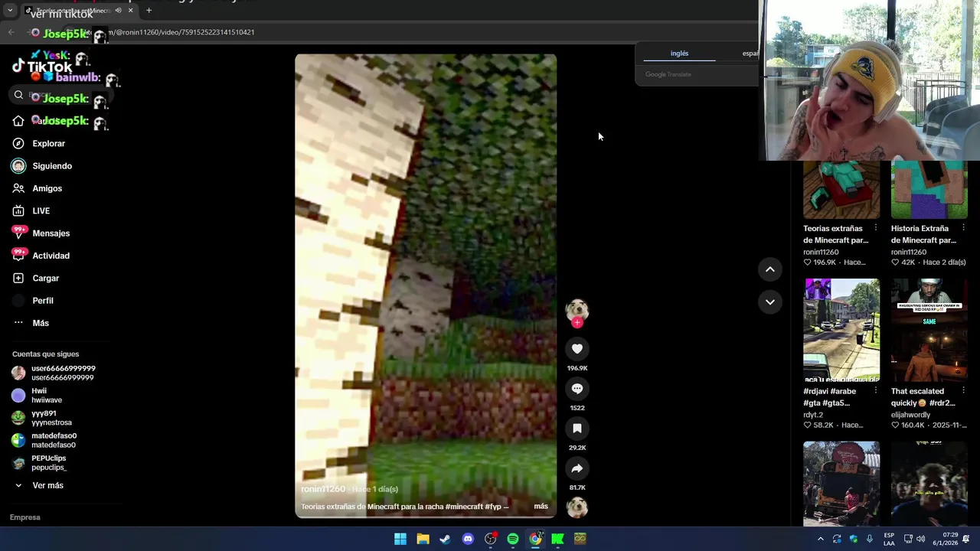Share the video using the arrow icon
Viewport: 980px width, 551px height.
[577, 468]
